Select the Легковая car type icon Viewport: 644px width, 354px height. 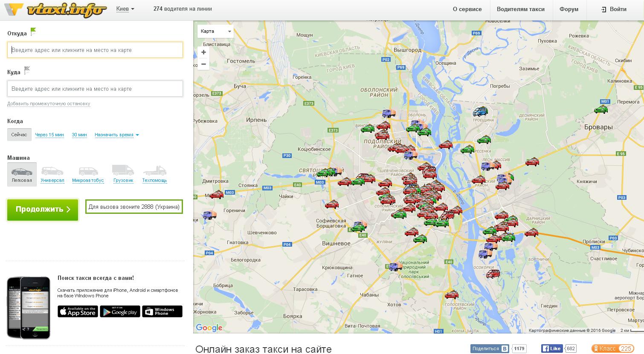22,172
